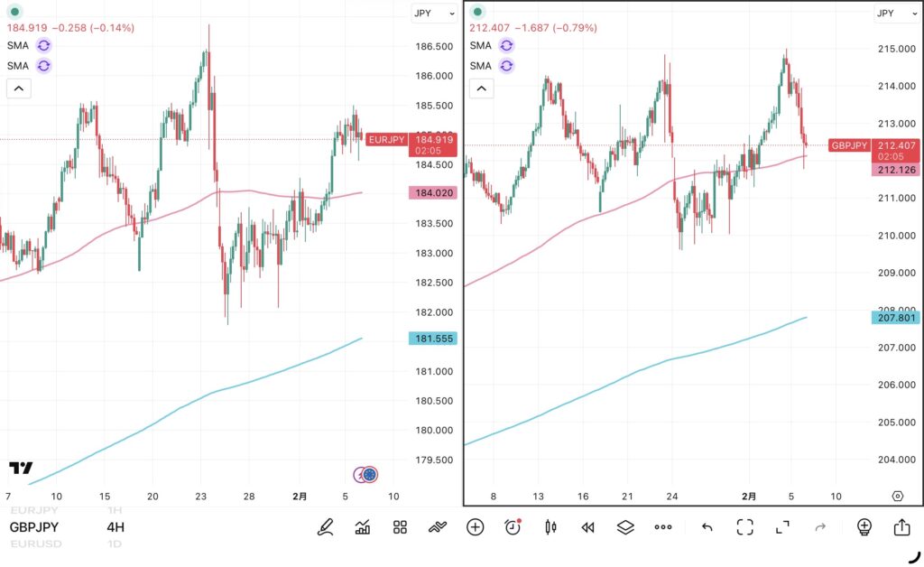
Task: Start bar replay with the rewind icon
Action: coord(587,527)
